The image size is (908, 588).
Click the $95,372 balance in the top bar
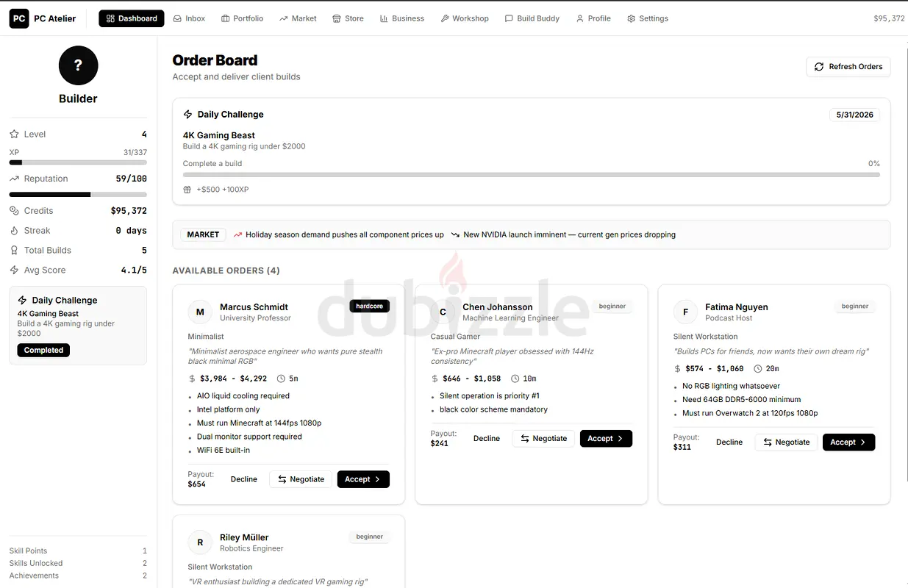(x=889, y=18)
